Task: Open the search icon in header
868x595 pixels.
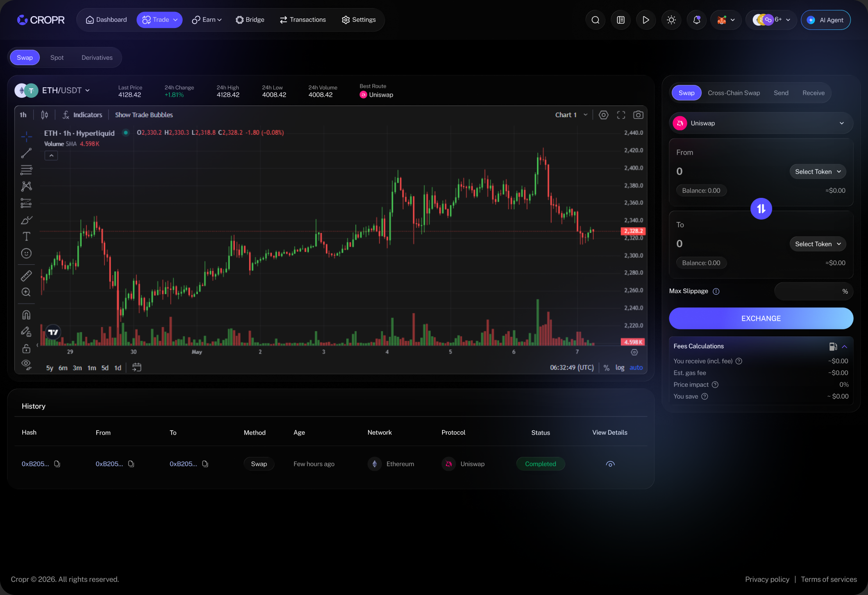Action: pos(595,20)
